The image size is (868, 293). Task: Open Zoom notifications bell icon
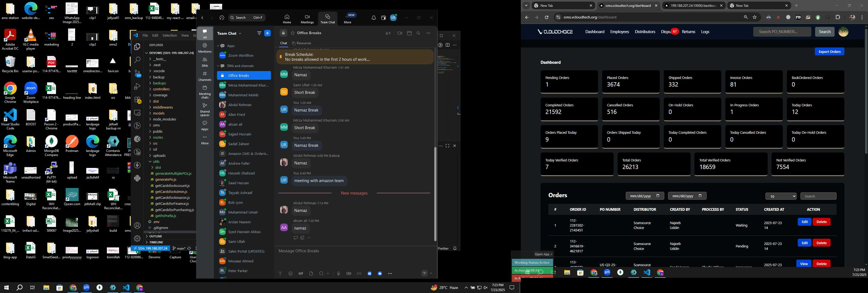pyautogui.click(x=373, y=18)
